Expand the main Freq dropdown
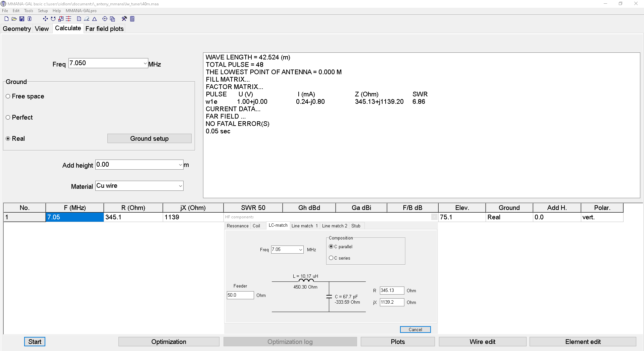 [x=145, y=63]
